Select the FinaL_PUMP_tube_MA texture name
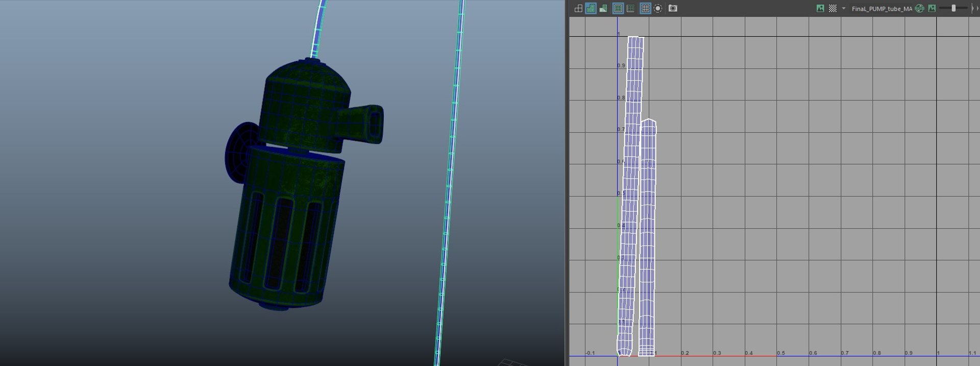Viewport: 980px width, 366px height. [881, 9]
